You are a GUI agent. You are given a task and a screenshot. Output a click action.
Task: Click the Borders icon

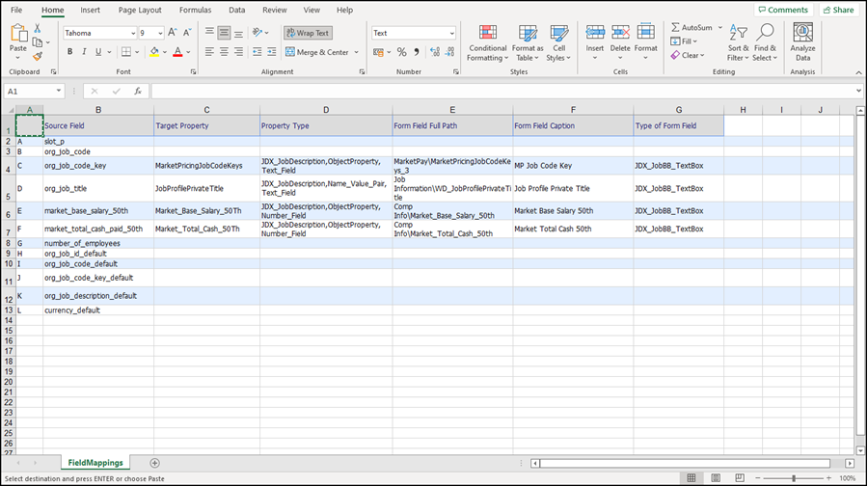click(x=126, y=51)
